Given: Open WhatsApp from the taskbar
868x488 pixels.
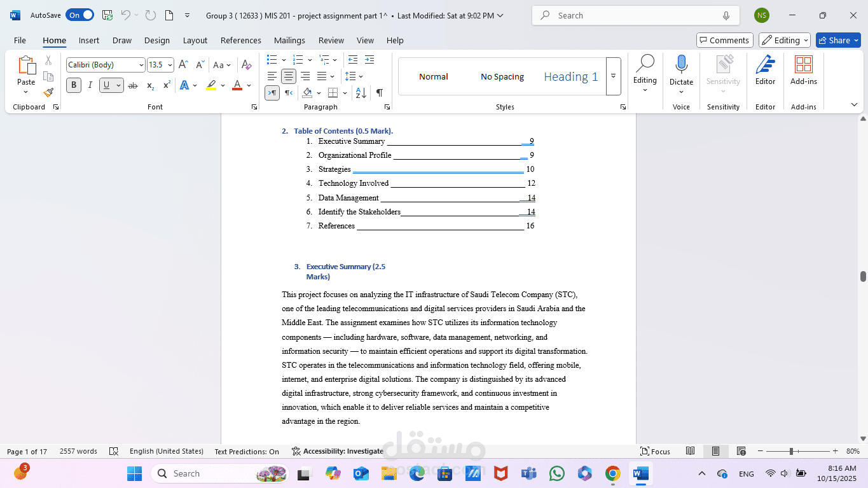Looking at the screenshot, I should coord(557,473).
